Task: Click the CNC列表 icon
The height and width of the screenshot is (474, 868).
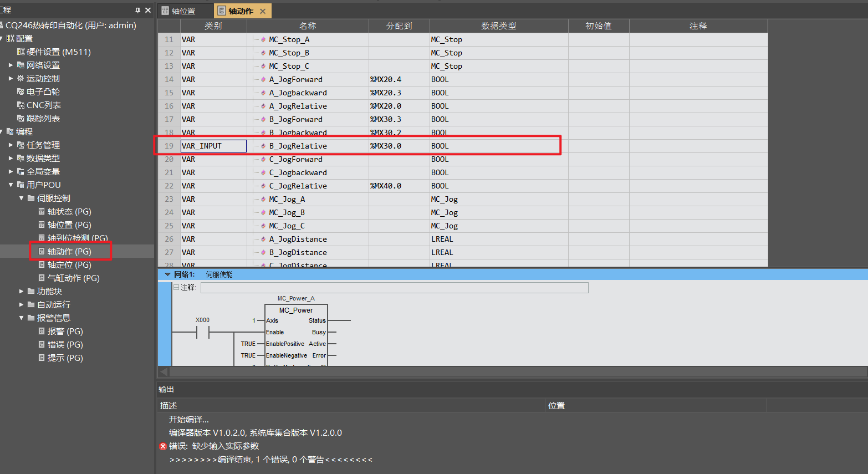Action: tap(21, 105)
